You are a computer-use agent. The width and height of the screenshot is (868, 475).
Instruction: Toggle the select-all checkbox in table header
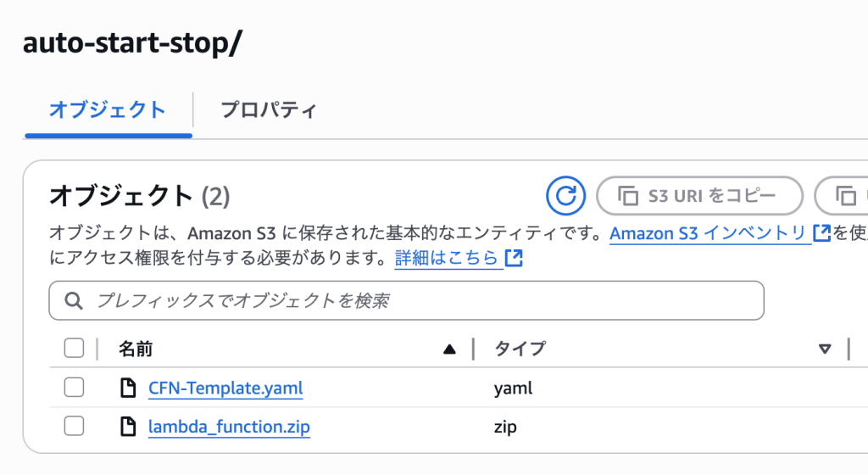(75, 348)
